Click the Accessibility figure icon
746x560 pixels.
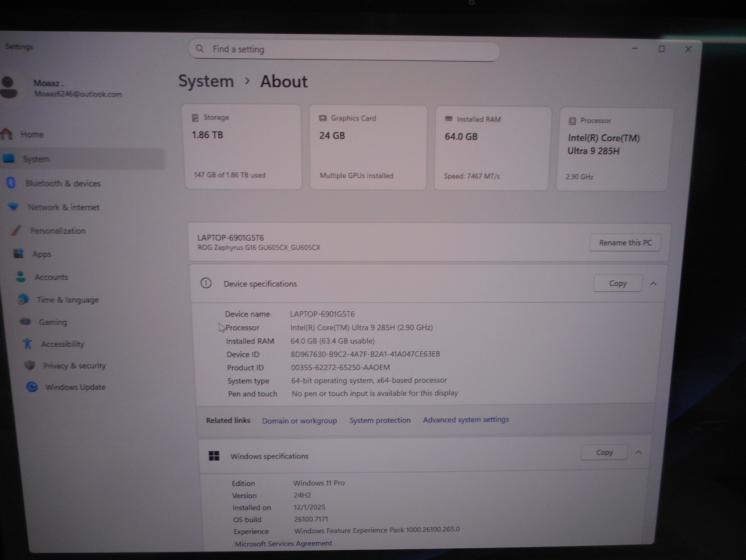coord(28,344)
